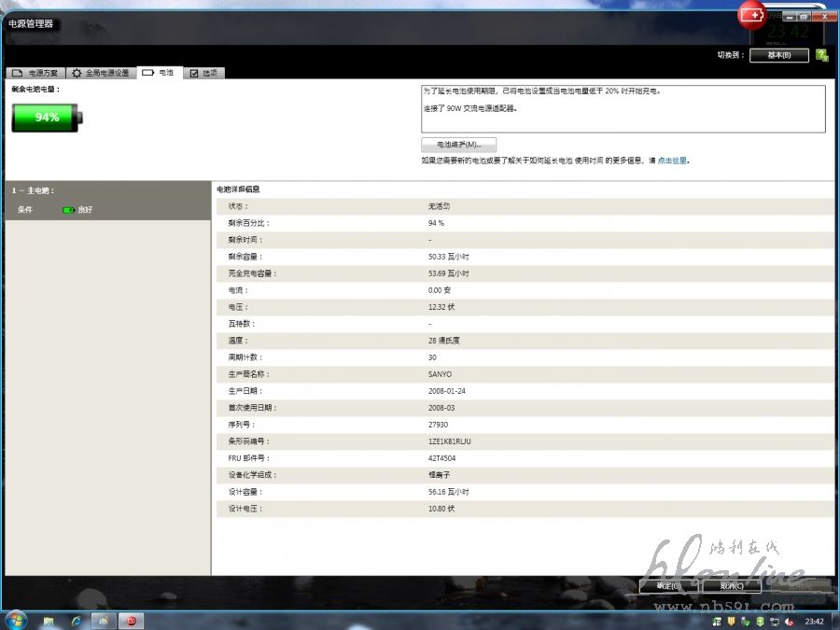Click the first system tray icon
840x630 pixels.
tap(717, 622)
